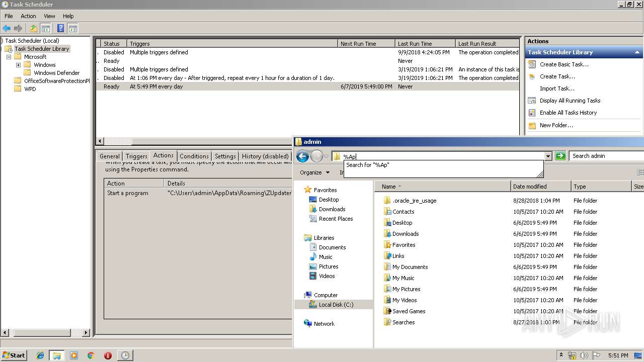Launch Google Chrome from the taskbar
644x362 pixels.
(91, 355)
